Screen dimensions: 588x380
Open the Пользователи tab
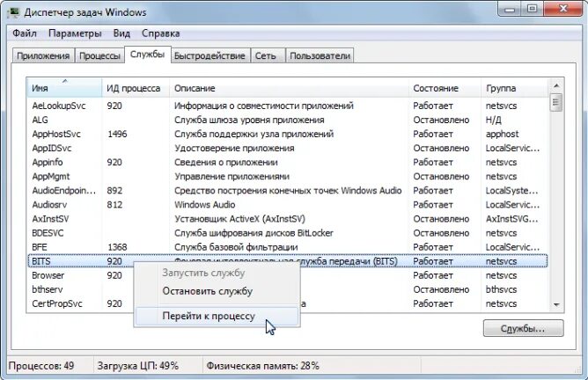pyautogui.click(x=320, y=55)
